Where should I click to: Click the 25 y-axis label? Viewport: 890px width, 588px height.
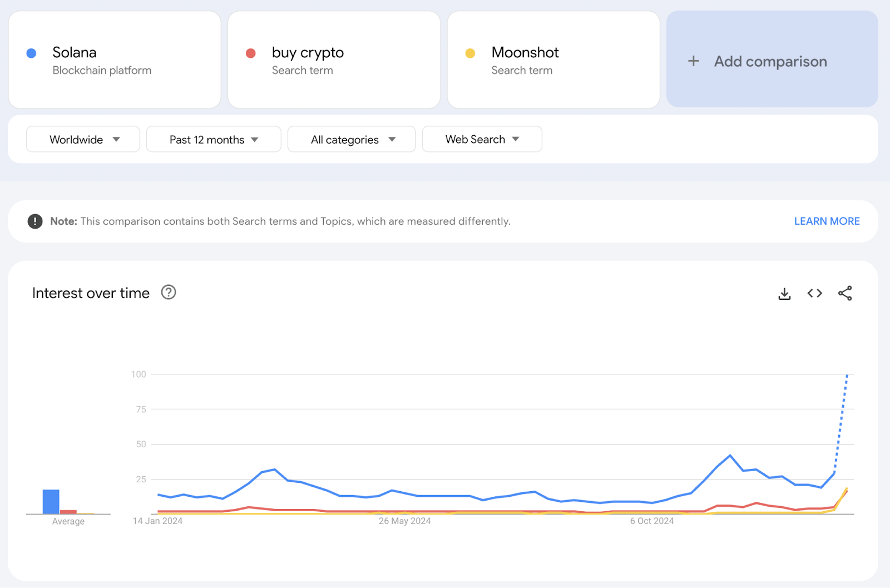(141, 480)
